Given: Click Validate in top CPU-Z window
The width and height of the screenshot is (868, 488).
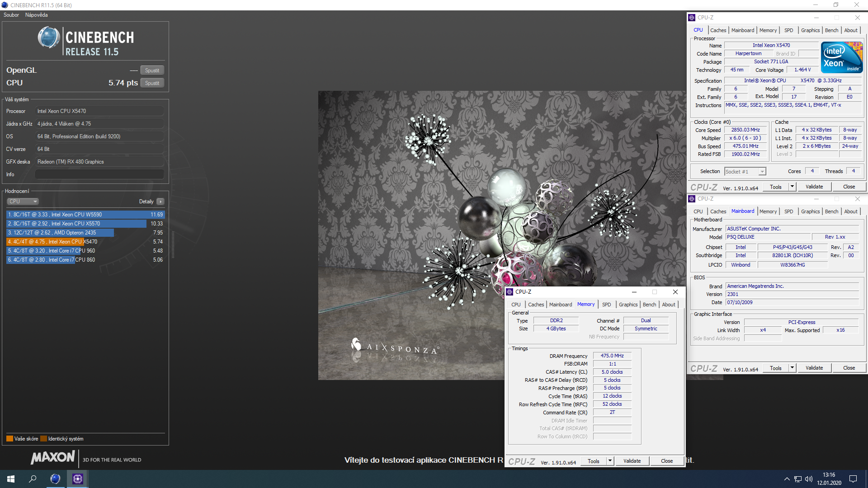Looking at the screenshot, I should 814,187.
